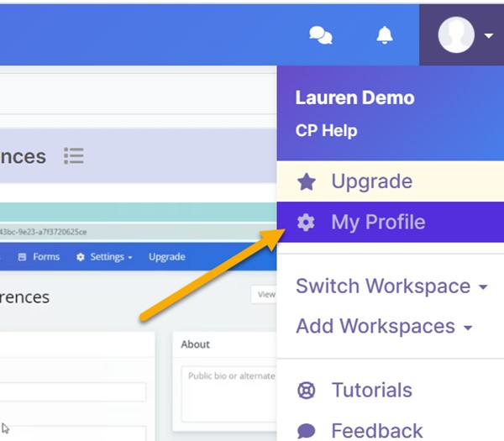Click the CP Help workspace name
This screenshot has width=504, height=441.
326,131
